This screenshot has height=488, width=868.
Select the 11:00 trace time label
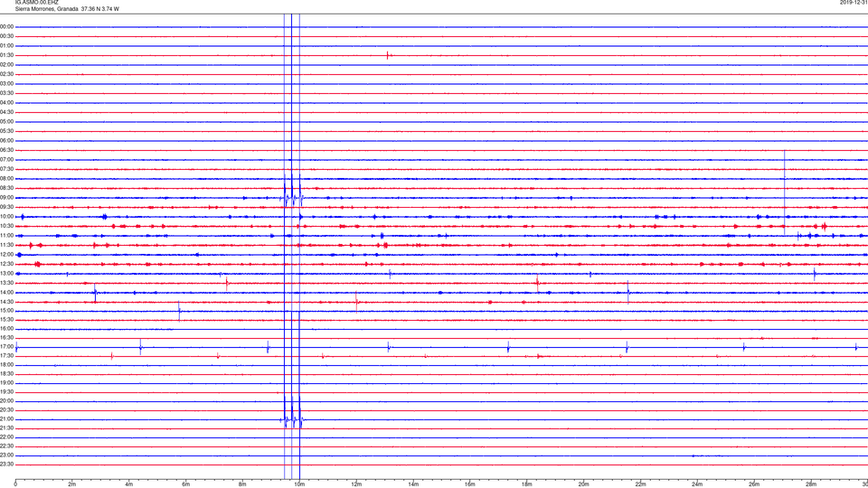point(6,235)
